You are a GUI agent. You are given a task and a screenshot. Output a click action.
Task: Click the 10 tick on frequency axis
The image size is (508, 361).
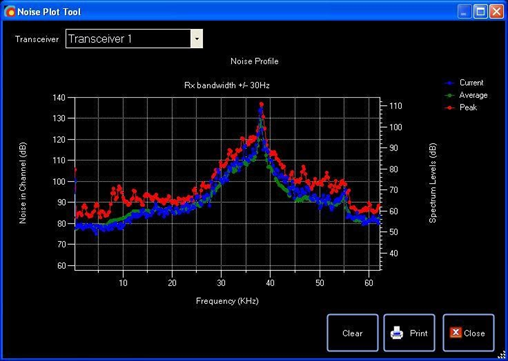coord(123,283)
